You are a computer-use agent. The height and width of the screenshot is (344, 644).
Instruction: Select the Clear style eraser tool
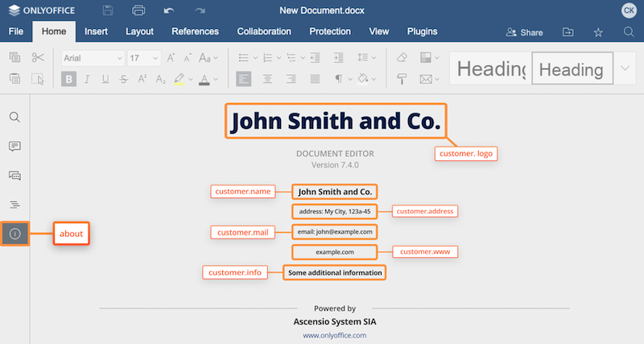pos(402,57)
